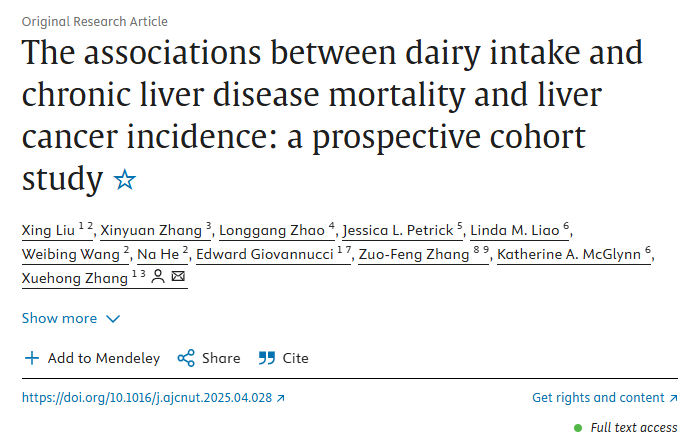Click the Share network icon

[185, 358]
